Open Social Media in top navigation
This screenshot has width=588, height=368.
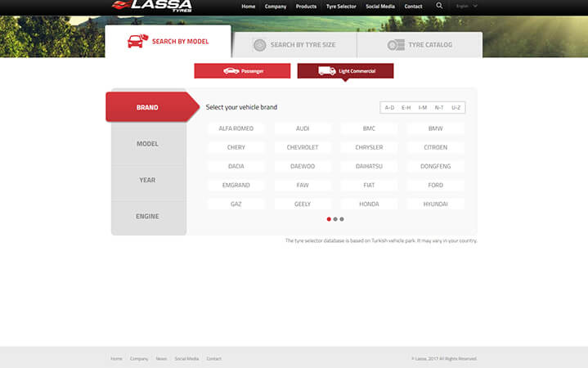click(x=380, y=7)
